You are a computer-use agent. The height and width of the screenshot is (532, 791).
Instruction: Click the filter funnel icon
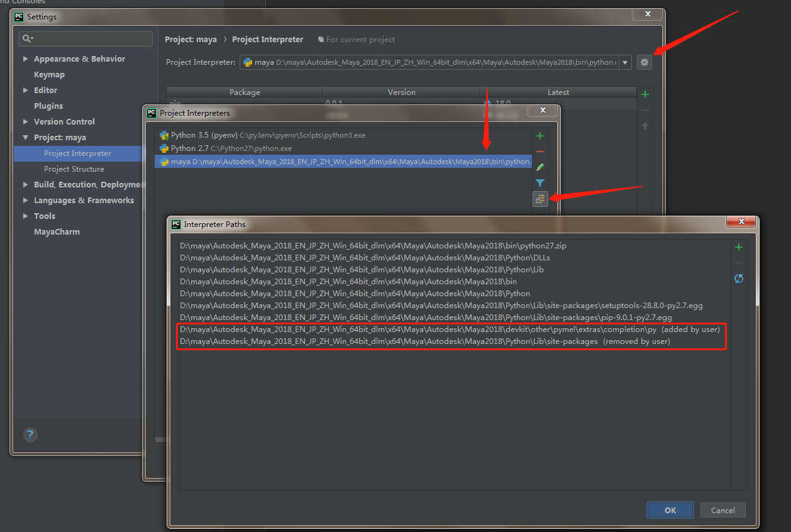coord(539,183)
